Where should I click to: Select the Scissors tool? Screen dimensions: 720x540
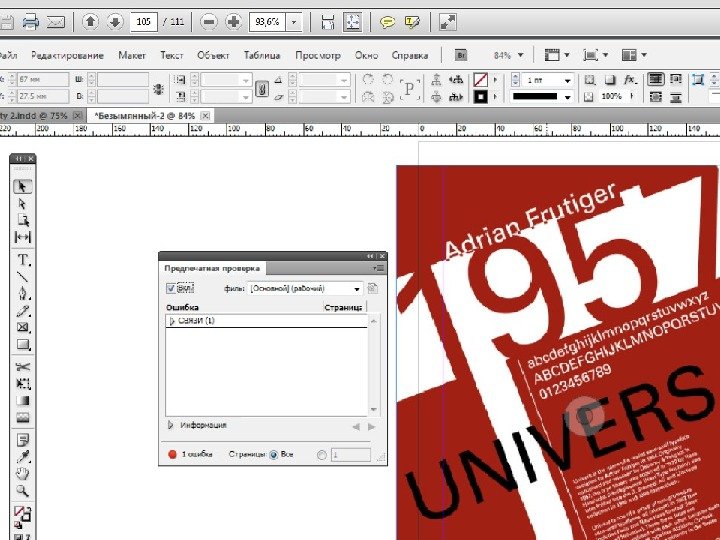coord(22,367)
